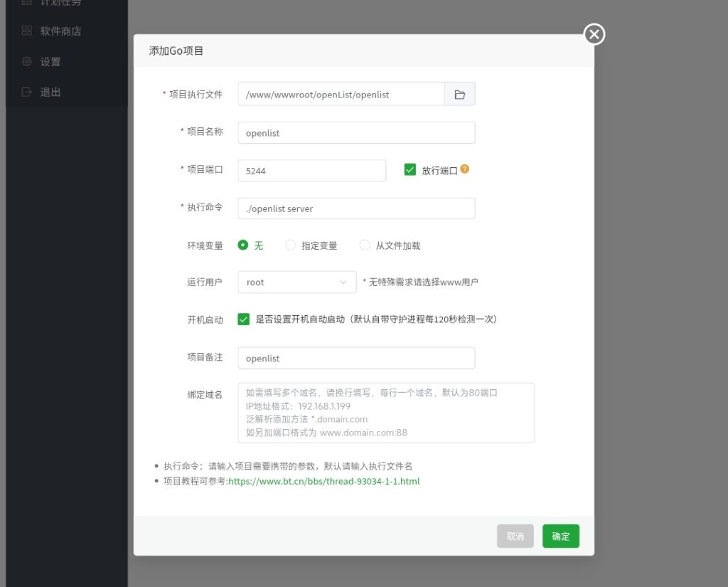Click the 放行端口 help question mark

466,169
